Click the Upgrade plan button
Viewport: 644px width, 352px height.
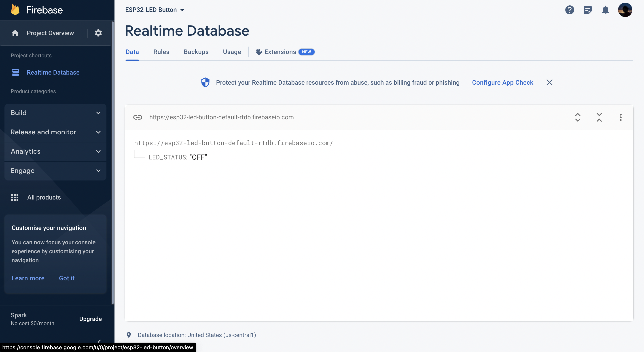coord(90,319)
